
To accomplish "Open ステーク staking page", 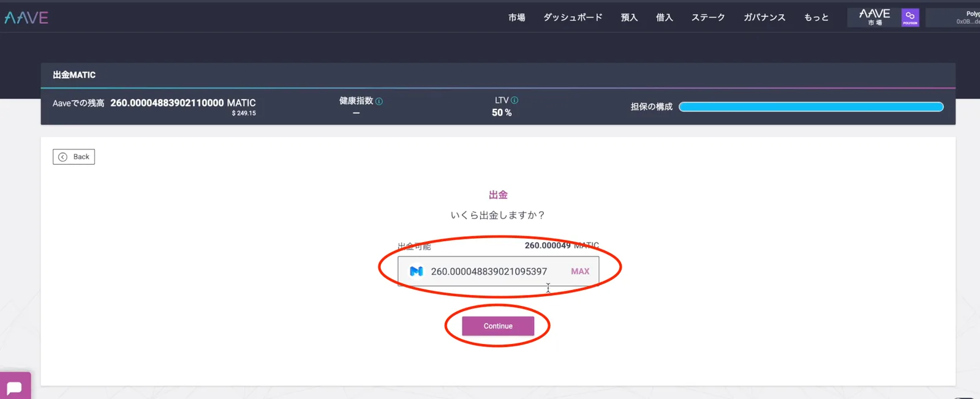I will (708, 18).
